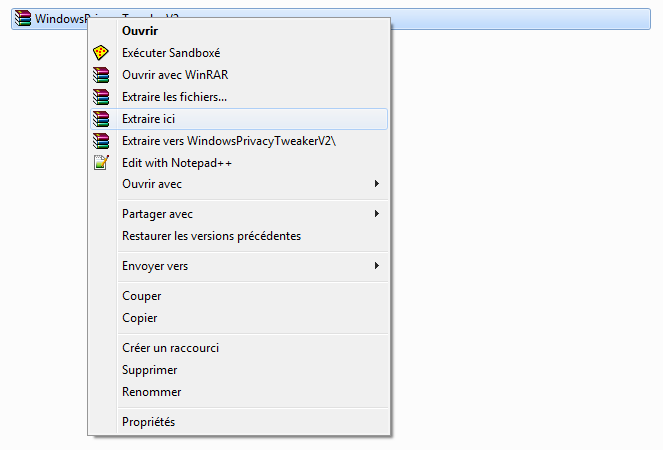Select the WindowsPrivacyTweakerV2 archive file icon
The image size is (663, 450).
tap(23, 18)
